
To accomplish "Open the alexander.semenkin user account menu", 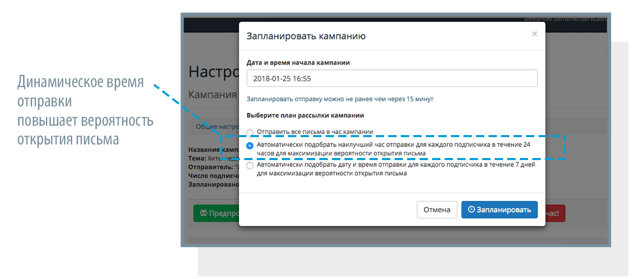I will click(565, 19).
